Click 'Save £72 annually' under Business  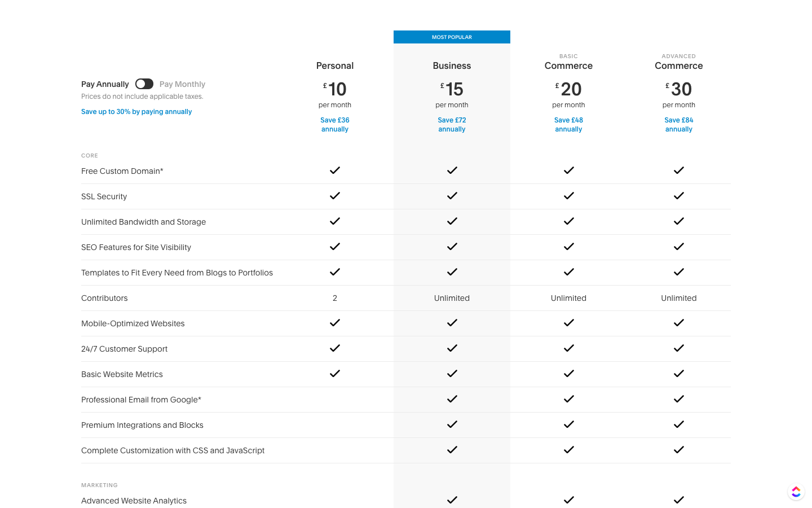pos(452,125)
